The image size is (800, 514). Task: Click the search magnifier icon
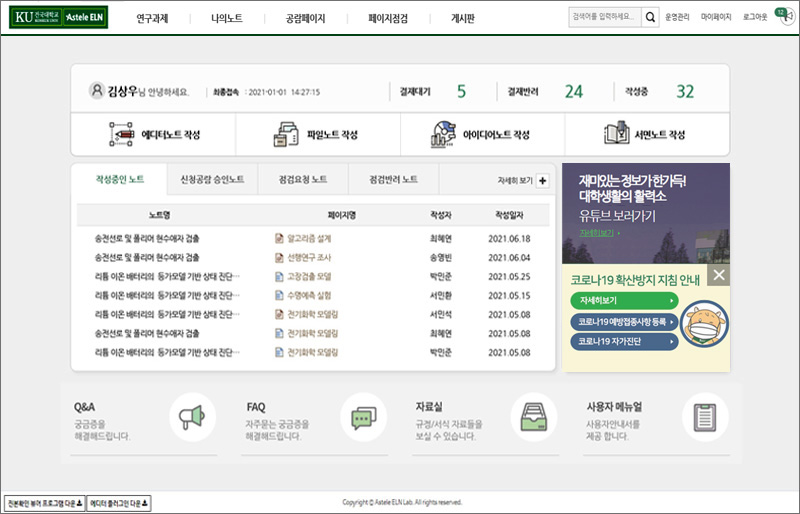pos(651,17)
